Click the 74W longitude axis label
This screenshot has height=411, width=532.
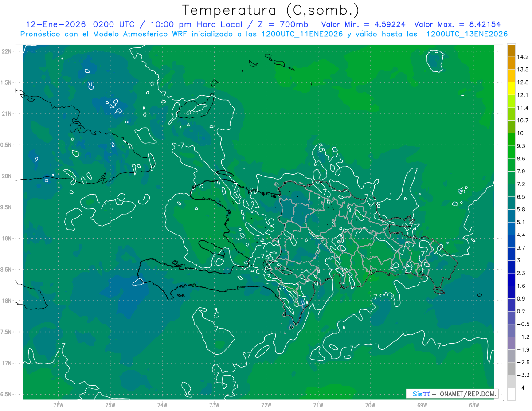click(162, 405)
